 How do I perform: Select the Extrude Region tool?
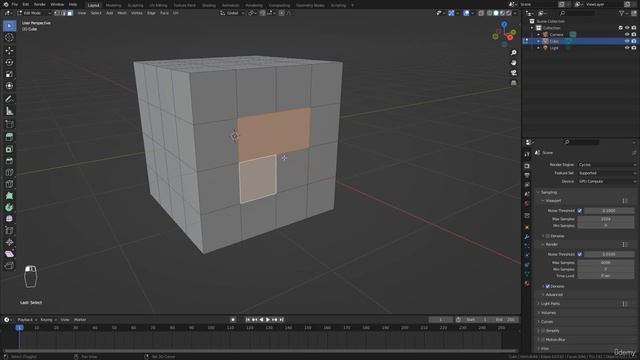[x=9, y=137]
